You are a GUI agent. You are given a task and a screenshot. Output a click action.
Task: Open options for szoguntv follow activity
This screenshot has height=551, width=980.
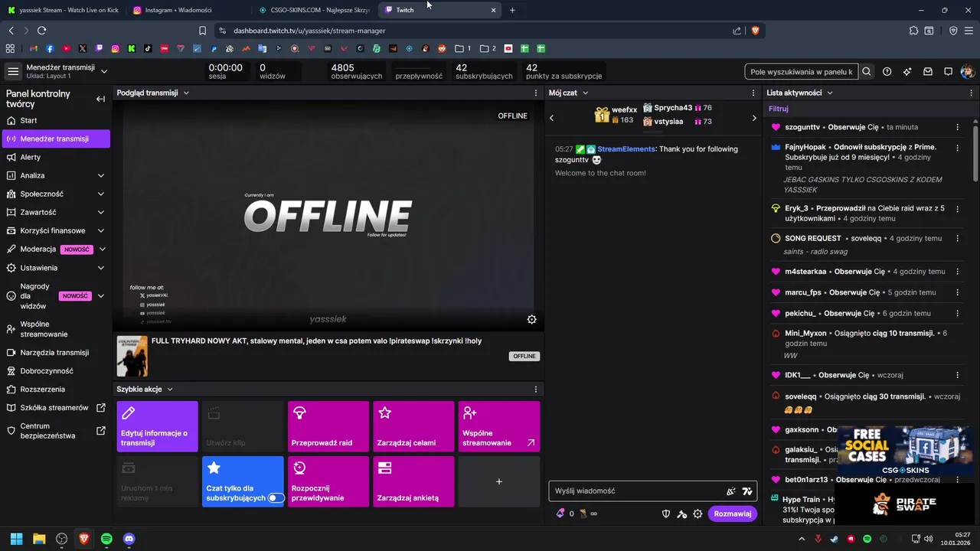click(957, 127)
